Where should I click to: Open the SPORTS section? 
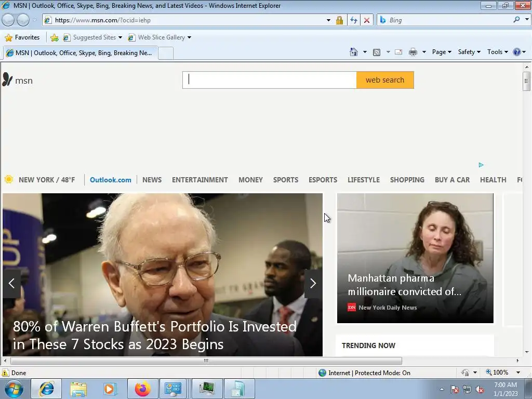tap(286, 180)
